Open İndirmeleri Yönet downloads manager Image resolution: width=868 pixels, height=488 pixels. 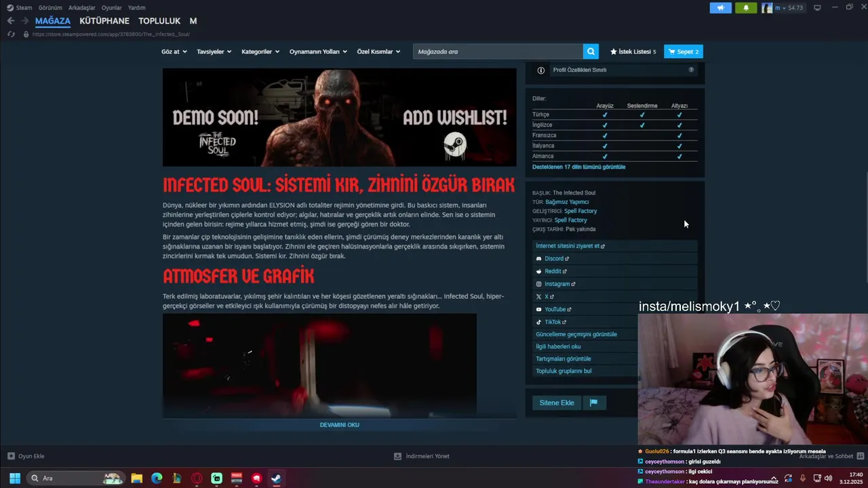click(421, 456)
